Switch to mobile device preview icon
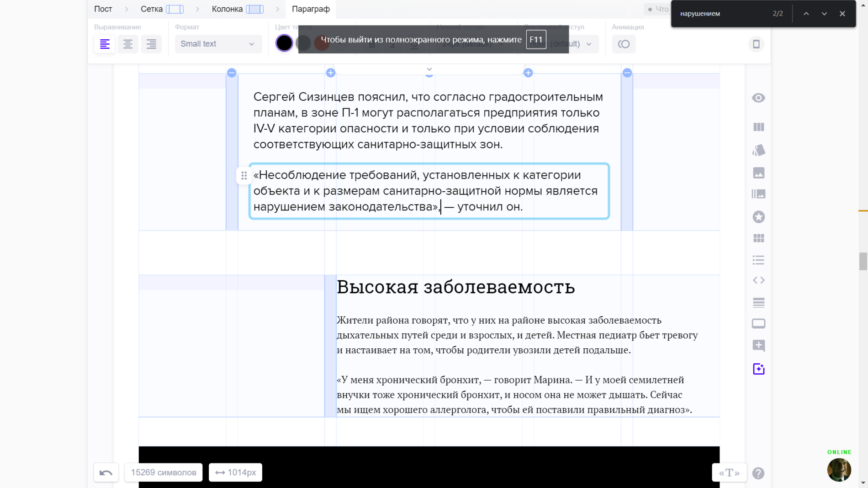 coord(756,44)
